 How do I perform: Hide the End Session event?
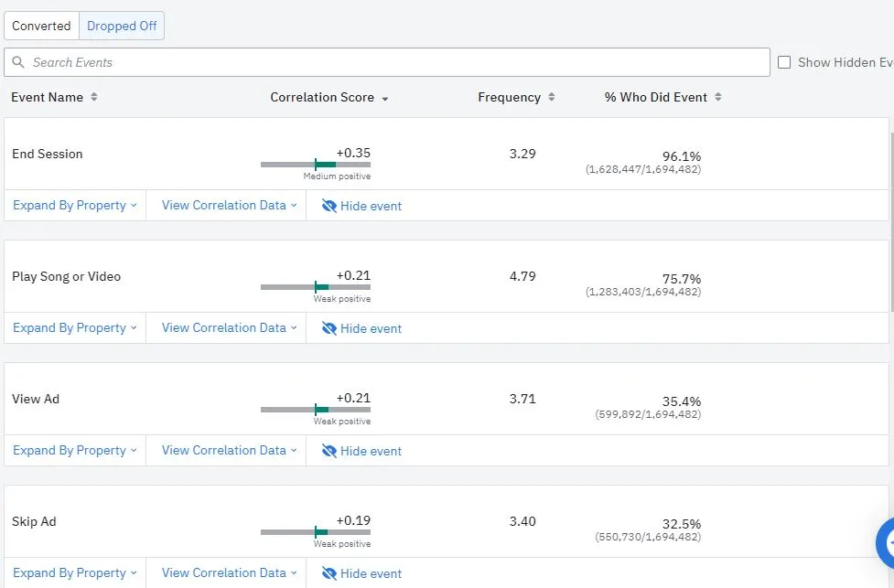pyautogui.click(x=361, y=206)
